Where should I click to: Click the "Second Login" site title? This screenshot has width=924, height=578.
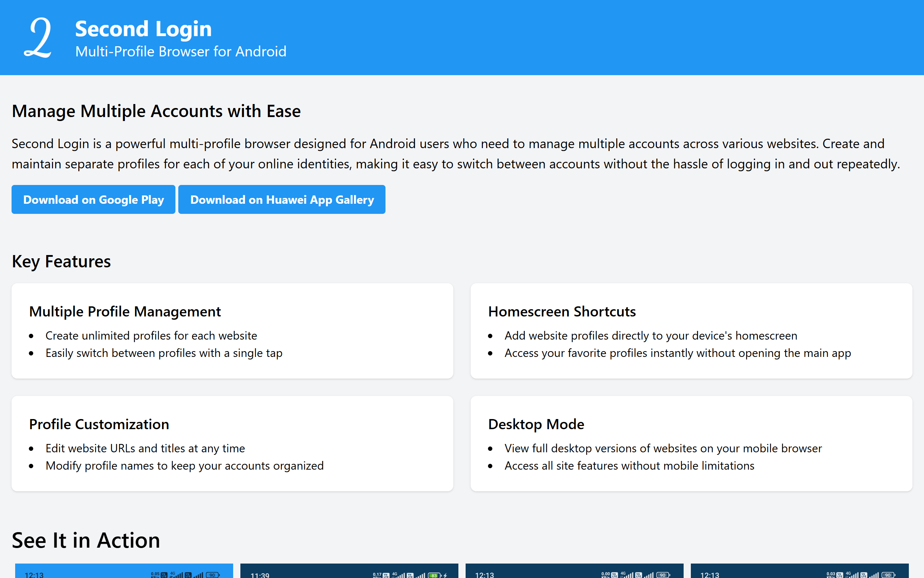coord(143,29)
